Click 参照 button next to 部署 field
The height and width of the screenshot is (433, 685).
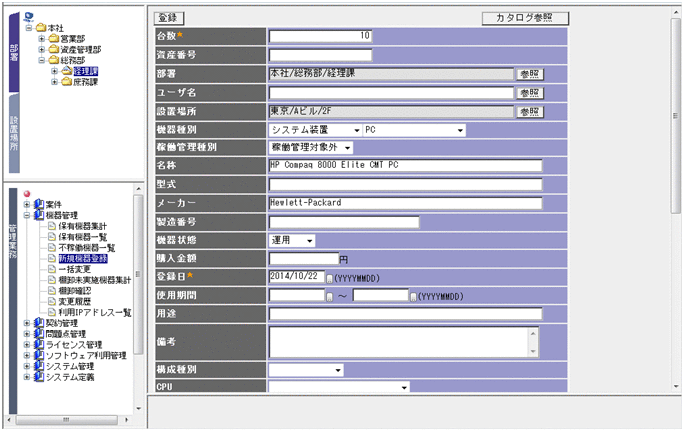(x=530, y=74)
